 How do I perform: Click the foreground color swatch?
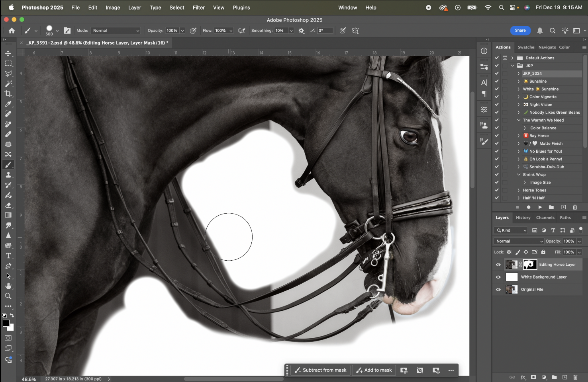point(6,324)
